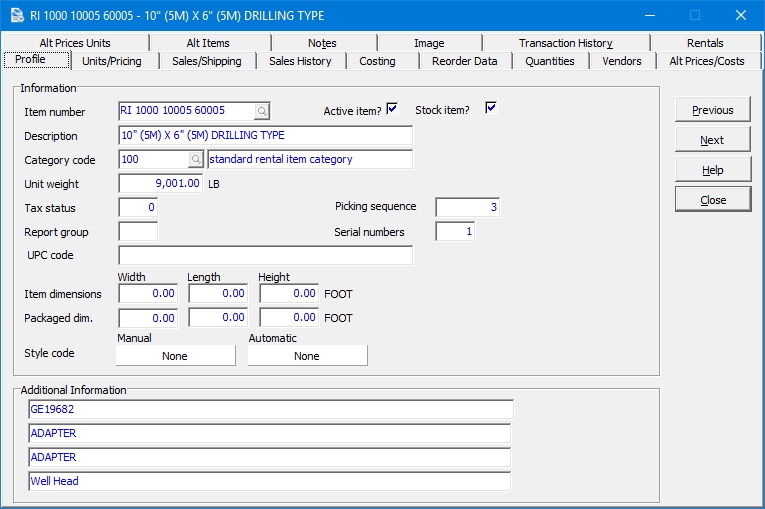The width and height of the screenshot is (765, 509).
Task: Edit the Unit weight field
Action: click(161, 183)
